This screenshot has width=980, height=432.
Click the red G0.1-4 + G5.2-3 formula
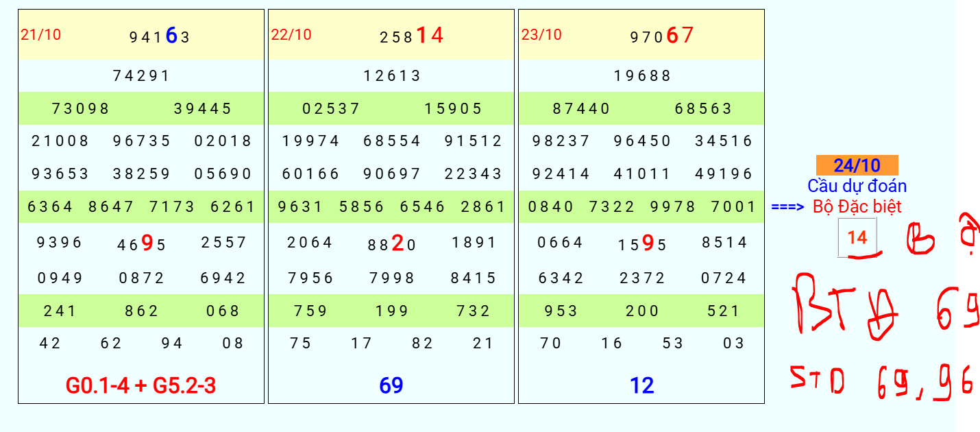[141, 386]
